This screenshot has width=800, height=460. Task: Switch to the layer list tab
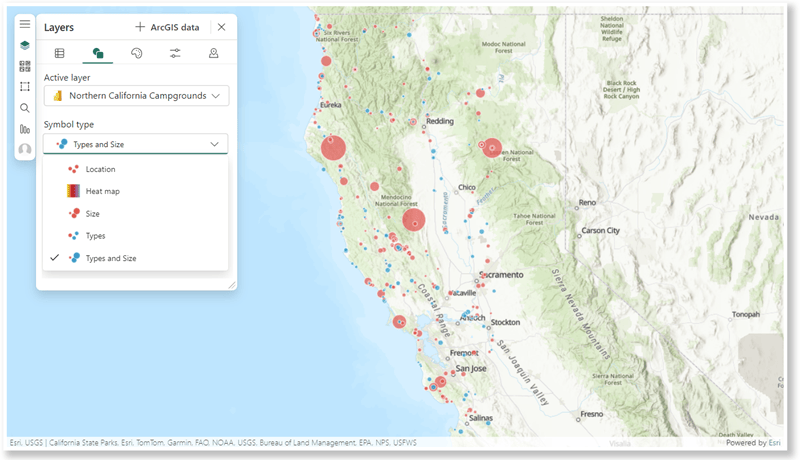pyautogui.click(x=60, y=53)
